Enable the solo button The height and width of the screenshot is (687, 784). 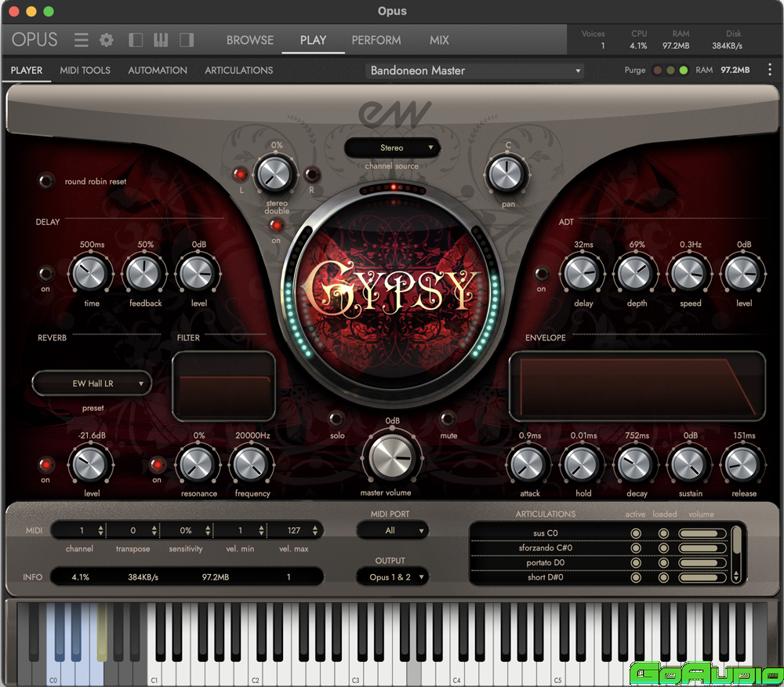click(336, 418)
